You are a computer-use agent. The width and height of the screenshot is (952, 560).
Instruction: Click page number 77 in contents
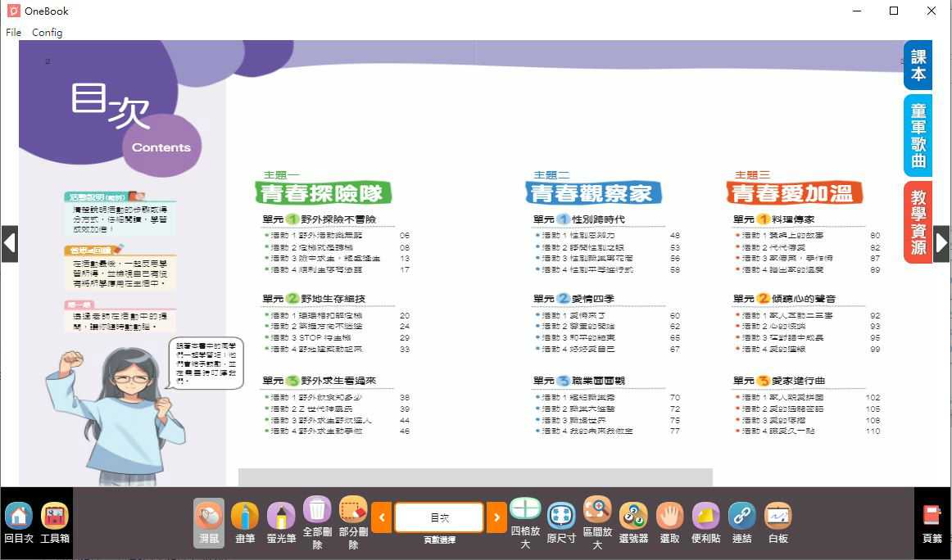(674, 431)
